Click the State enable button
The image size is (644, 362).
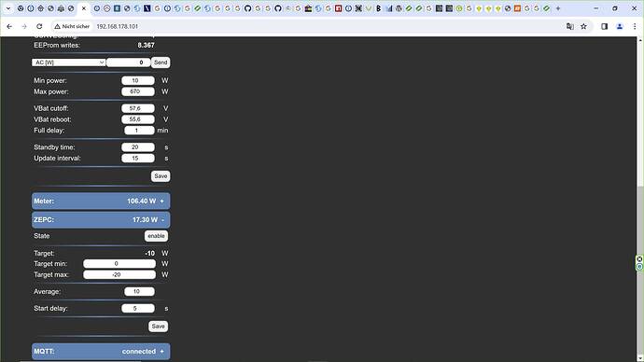(156, 236)
